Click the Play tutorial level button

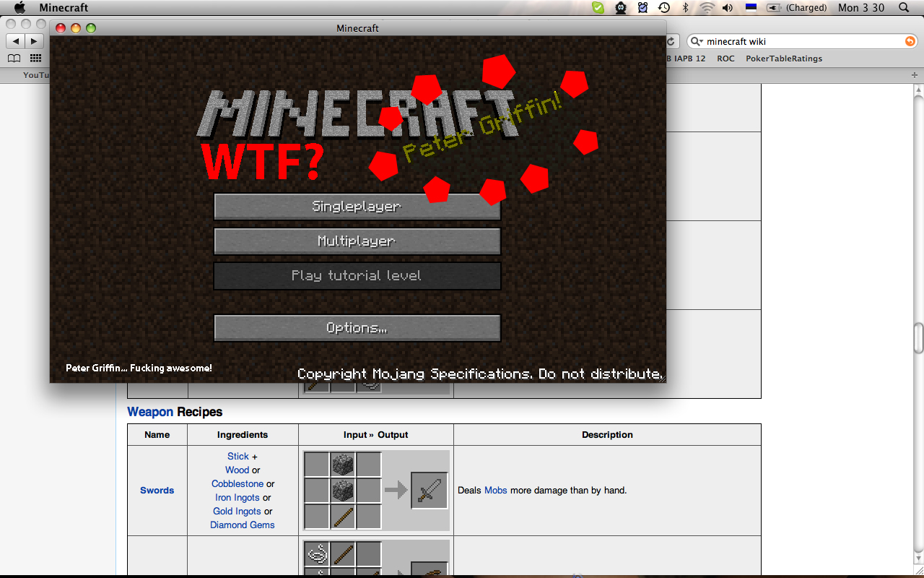pos(357,276)
